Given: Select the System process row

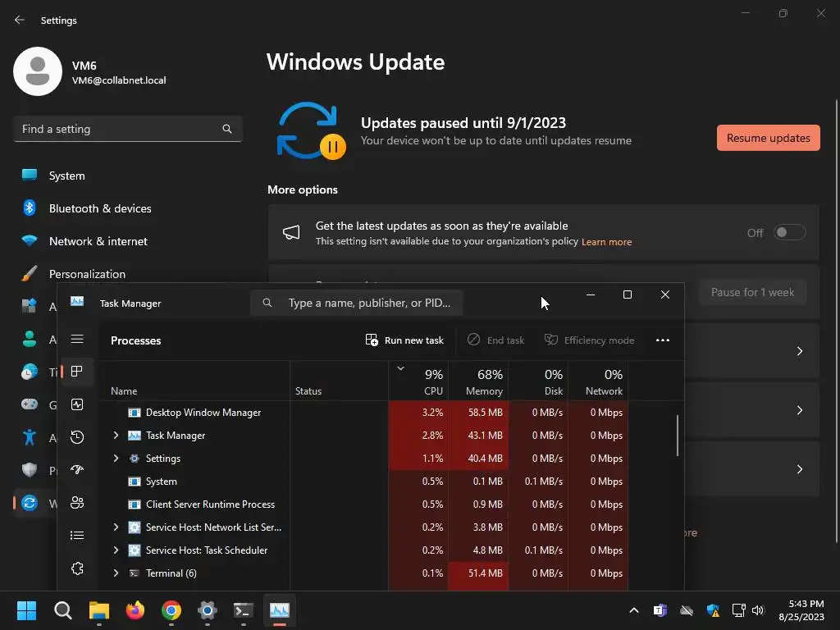Looking at the screenshot, I should click(363, 482).
